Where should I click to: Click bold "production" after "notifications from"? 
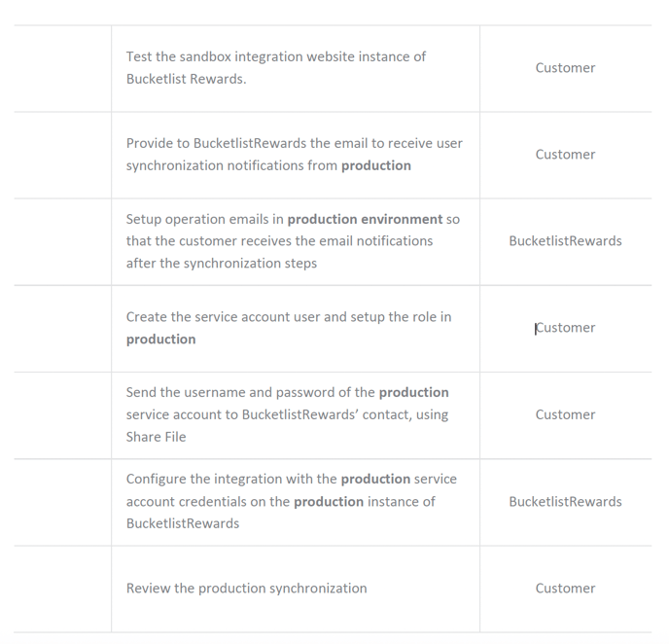[x=375, y=165]
